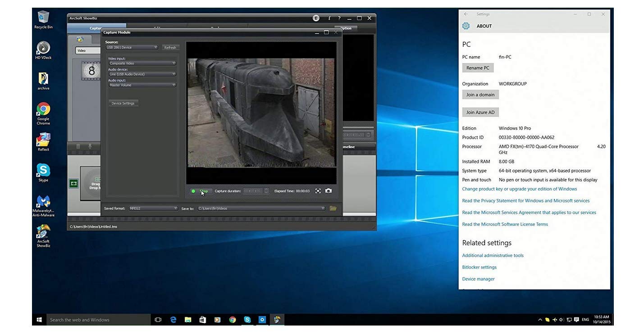Open ShowBiz help question mark icon

pyautogui.click(x=339, y=18)
